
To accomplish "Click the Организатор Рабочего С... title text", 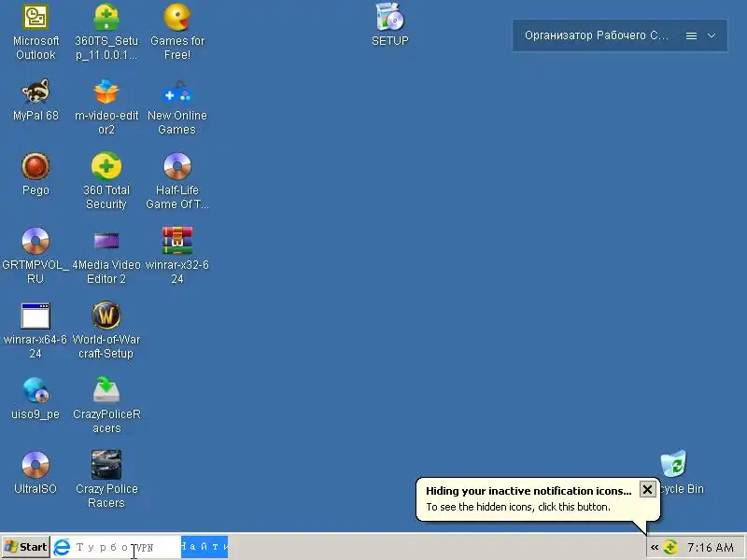I will 596,35.
